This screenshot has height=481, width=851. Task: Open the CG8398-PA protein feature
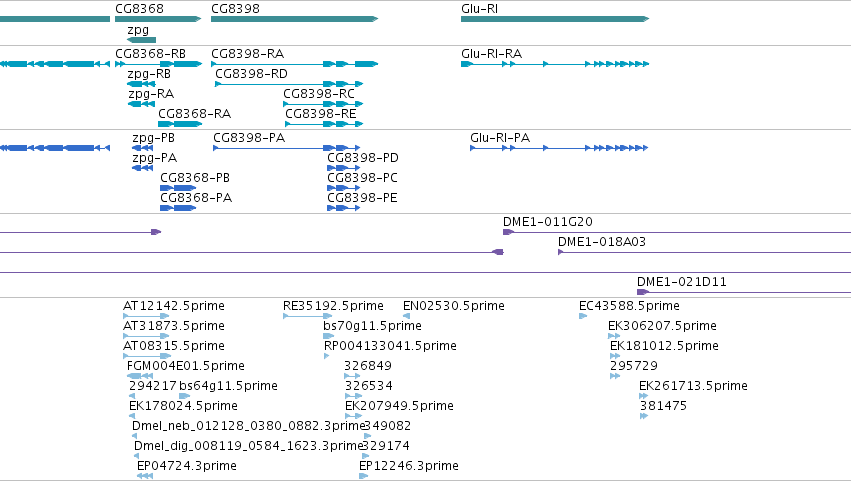287,148
